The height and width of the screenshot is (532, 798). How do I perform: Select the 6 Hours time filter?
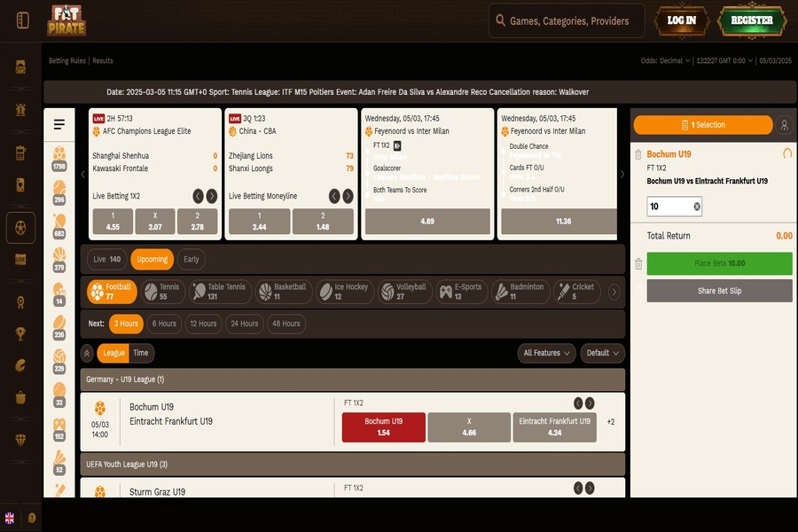(x=164, y=324)
